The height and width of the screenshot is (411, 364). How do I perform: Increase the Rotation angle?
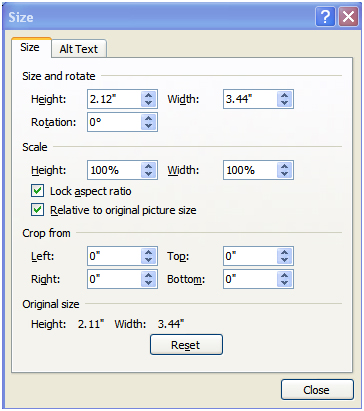(149, 118)
